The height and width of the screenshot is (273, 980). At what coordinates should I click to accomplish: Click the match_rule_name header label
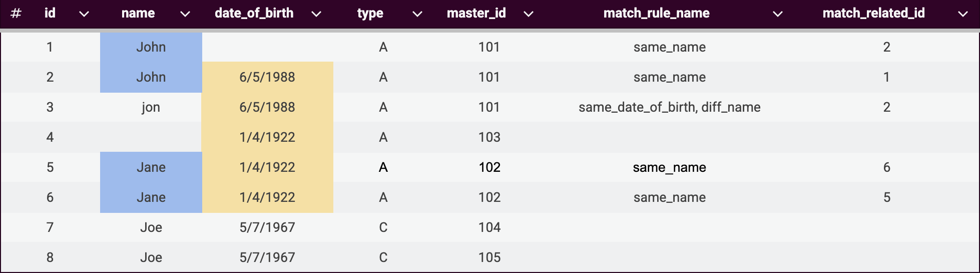pyautogui.click(x=656, y=13)
